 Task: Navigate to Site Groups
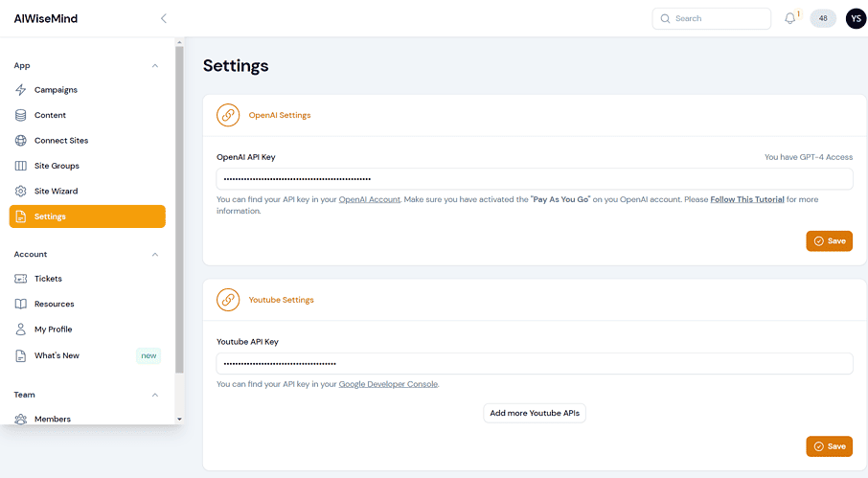[87, 166]
